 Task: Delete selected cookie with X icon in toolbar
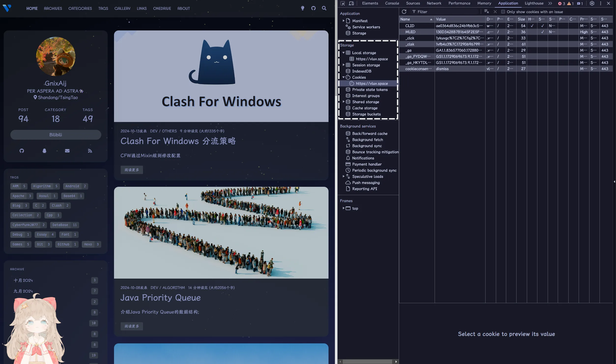(x=495, y=12)
